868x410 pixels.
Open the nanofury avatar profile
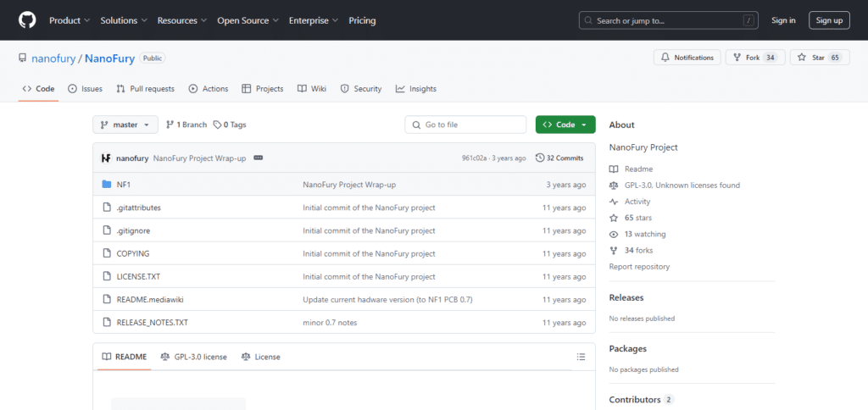pos(106,158)
